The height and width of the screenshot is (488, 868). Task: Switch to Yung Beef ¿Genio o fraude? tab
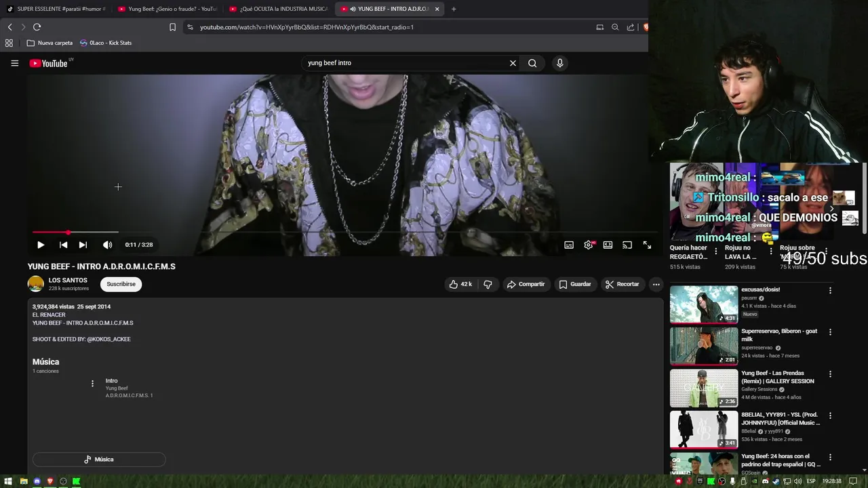[x=167, y=9]
